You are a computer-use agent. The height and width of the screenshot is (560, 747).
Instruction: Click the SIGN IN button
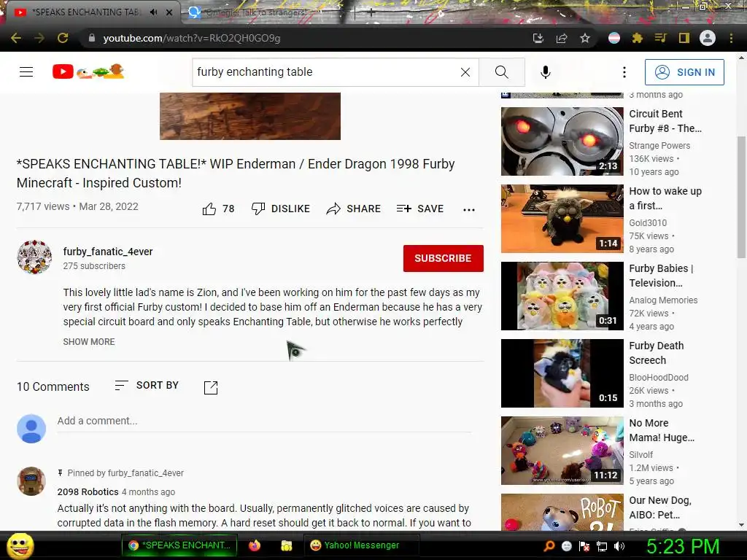coord(684,72)
